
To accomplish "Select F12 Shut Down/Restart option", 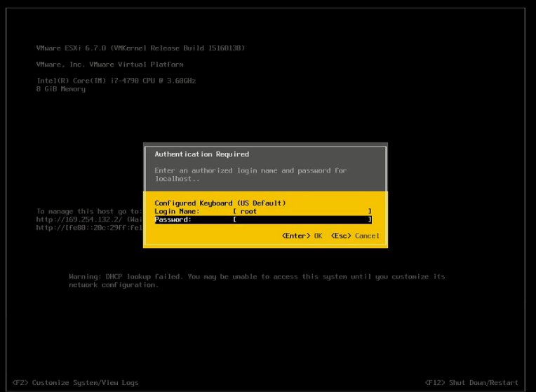I will (x=471, y=383).
